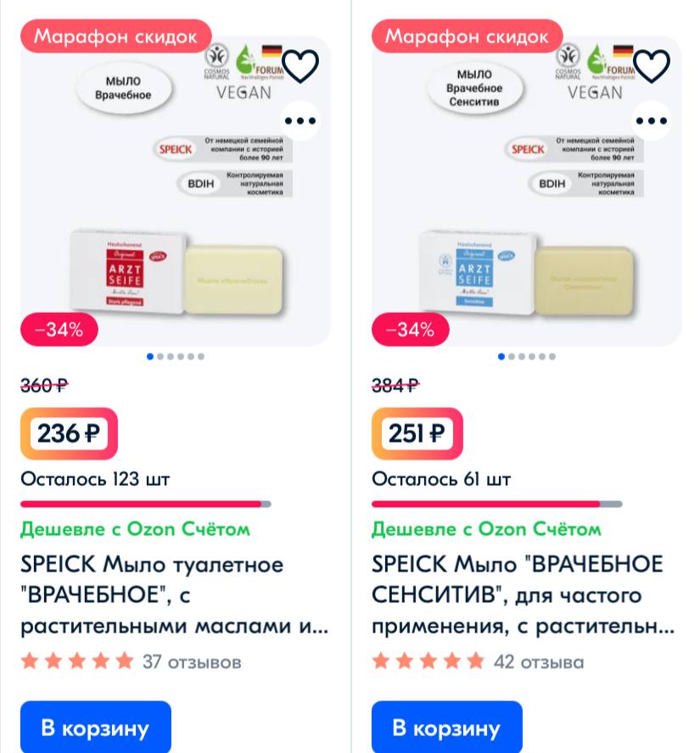The image size is (700, 753).
Task: View the 42 отзыва reviews
Action: point(539,662)
